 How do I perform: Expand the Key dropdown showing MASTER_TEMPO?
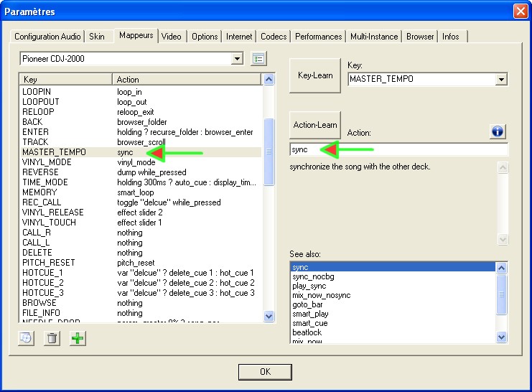point(501,80)
